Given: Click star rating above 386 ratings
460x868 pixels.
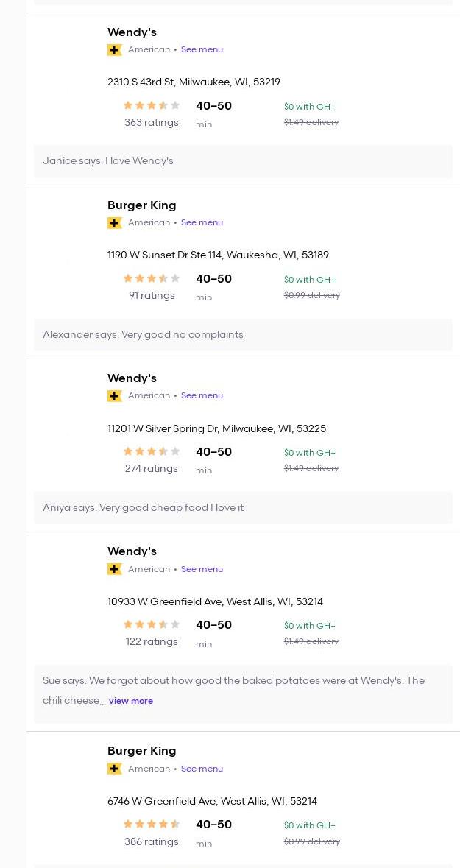Looking at the screenshot, I should (x=152, y=825).
